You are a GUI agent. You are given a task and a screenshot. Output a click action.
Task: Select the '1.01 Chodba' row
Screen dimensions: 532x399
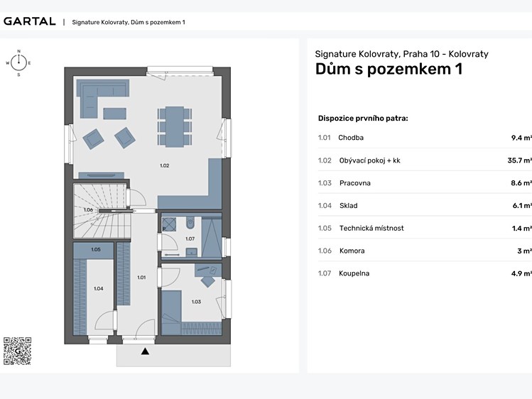[x=425, y=138]
